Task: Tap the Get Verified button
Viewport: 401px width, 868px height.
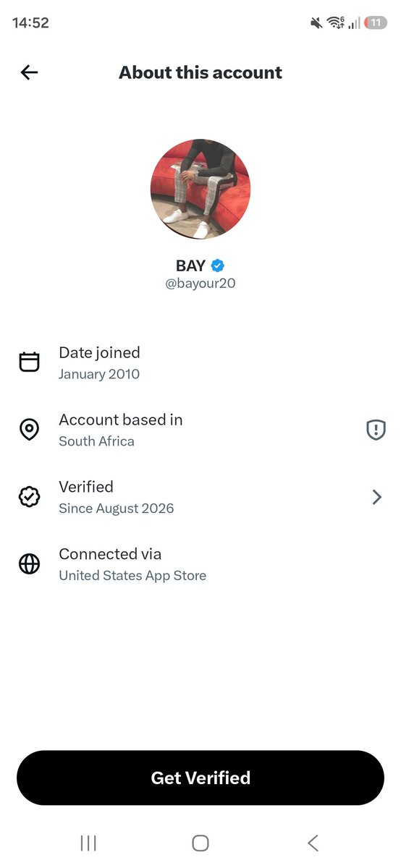Action: point(200,778)
